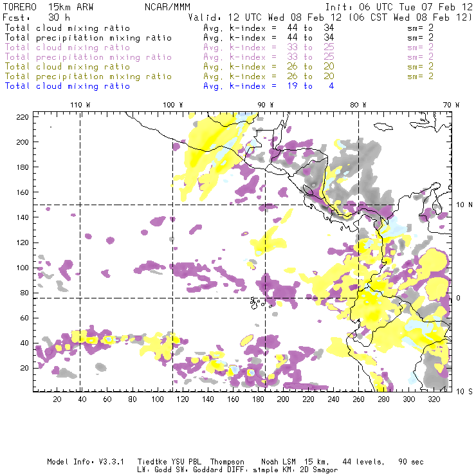
Task: Click the x-axis tick label '180'
Action: tap(258, 399)
